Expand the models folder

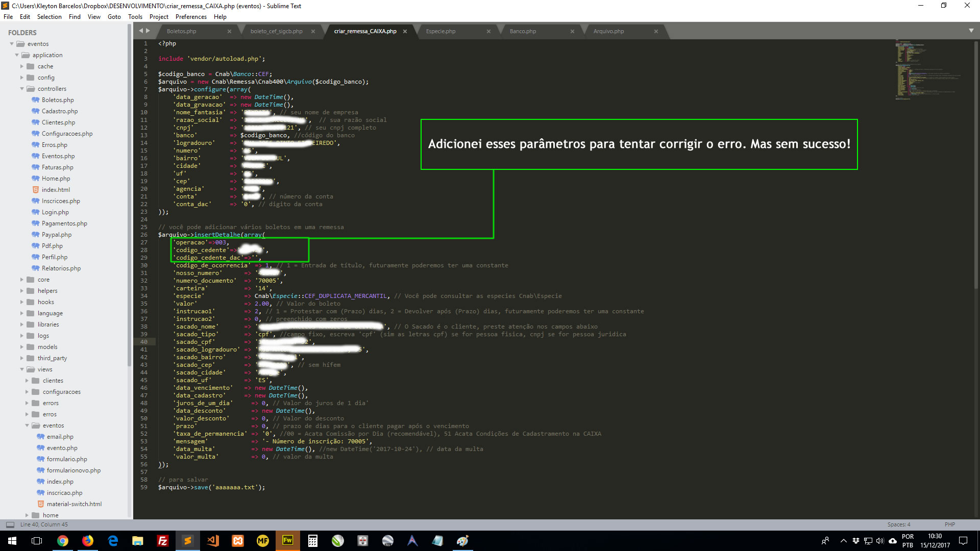[x=22, y=347]
